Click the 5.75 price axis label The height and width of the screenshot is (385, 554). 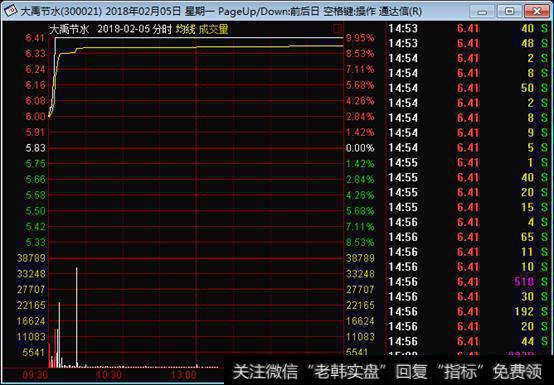(36, 164)
